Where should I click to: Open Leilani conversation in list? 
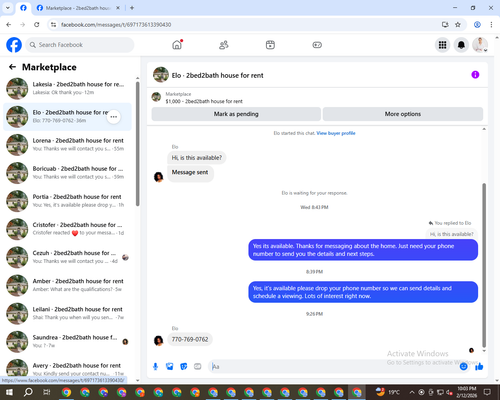(x=67, y=313)
